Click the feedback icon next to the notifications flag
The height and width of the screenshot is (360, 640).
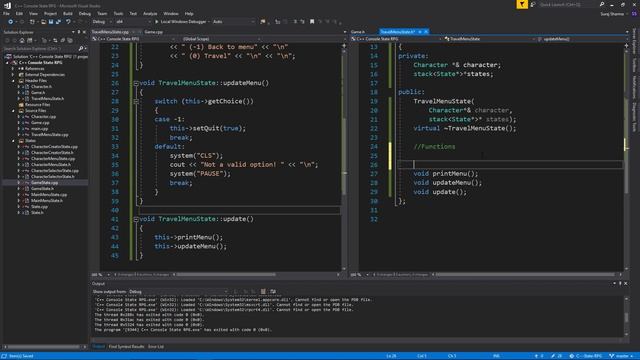click(533, 4)
